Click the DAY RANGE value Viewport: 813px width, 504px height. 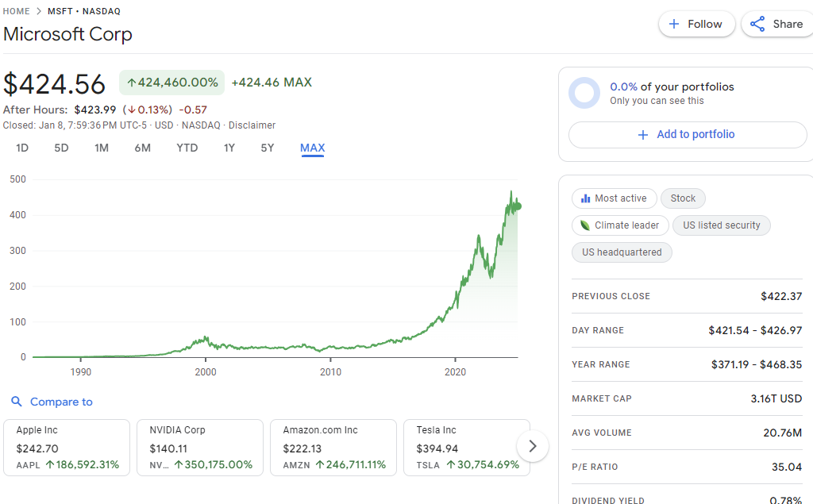click(755, 330)
